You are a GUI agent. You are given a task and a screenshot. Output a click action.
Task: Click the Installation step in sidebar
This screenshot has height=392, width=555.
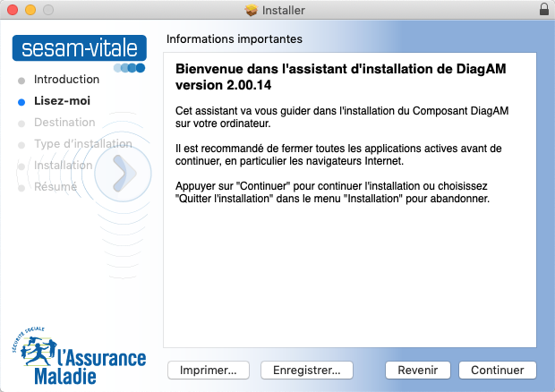click(x=63, y=166)
